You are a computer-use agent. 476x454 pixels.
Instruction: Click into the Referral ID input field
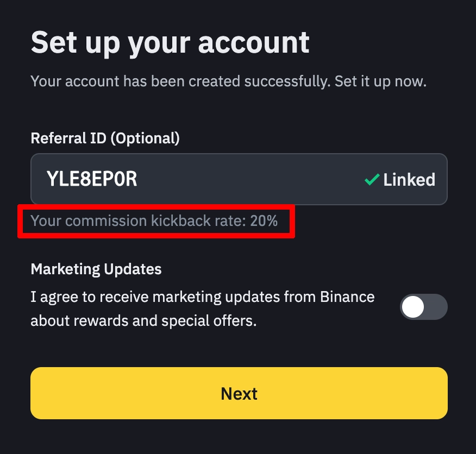(239, 179)
